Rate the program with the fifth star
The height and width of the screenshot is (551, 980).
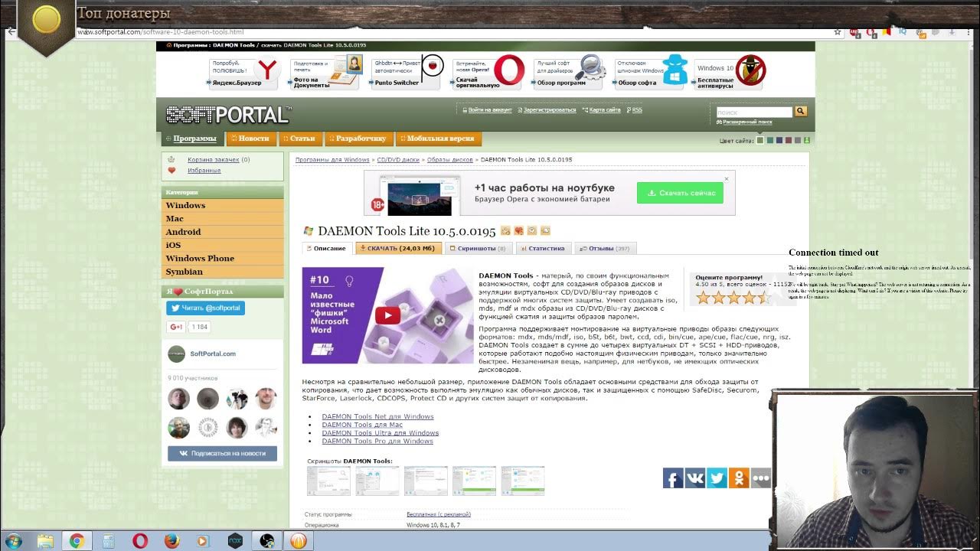(764, 298)
